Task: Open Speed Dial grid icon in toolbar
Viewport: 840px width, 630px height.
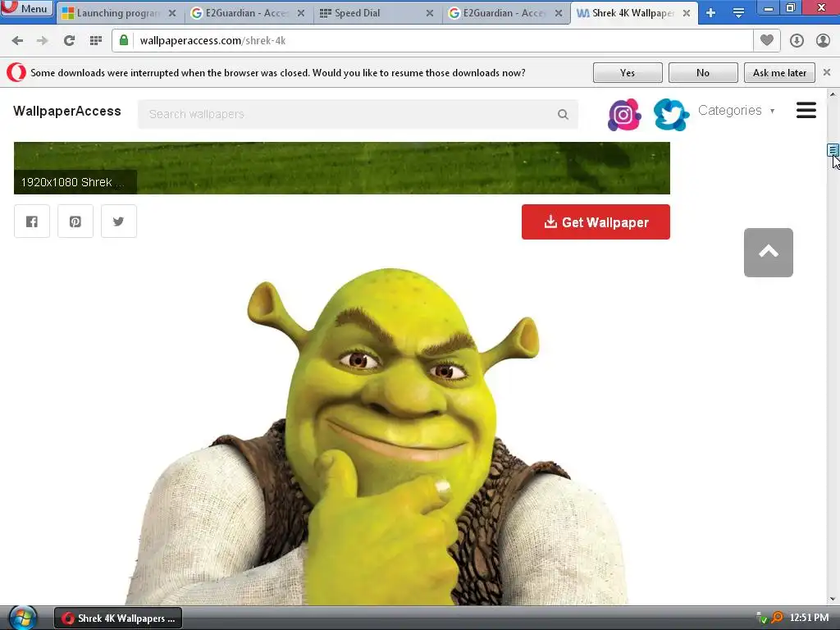Action: (x=96, y=41)
